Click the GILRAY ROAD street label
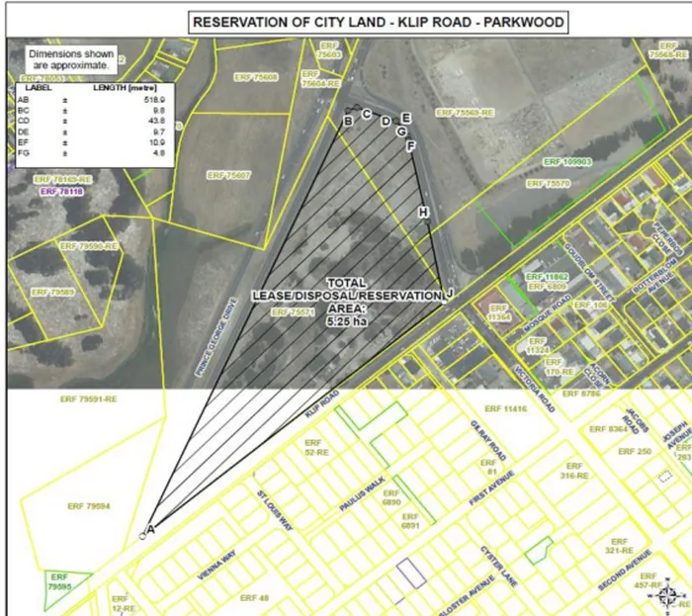Viewport: 692px width, 616px height. (488, 441)
